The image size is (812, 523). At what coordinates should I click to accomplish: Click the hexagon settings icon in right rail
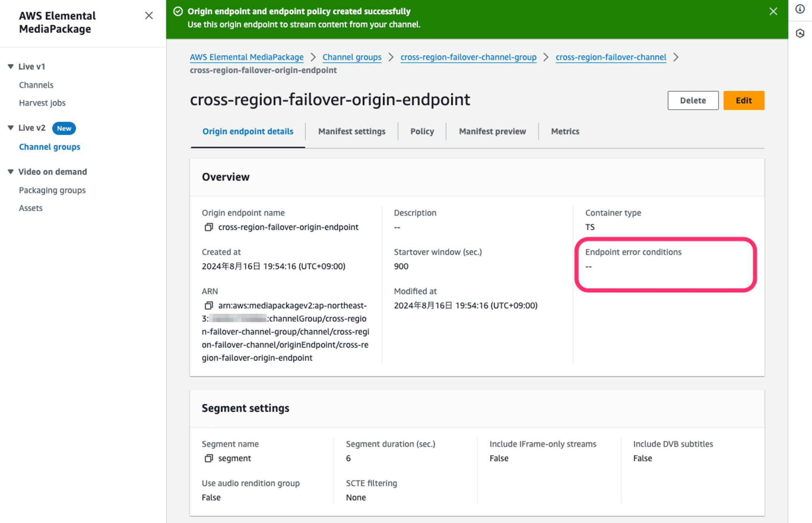[x=800, y=33]
